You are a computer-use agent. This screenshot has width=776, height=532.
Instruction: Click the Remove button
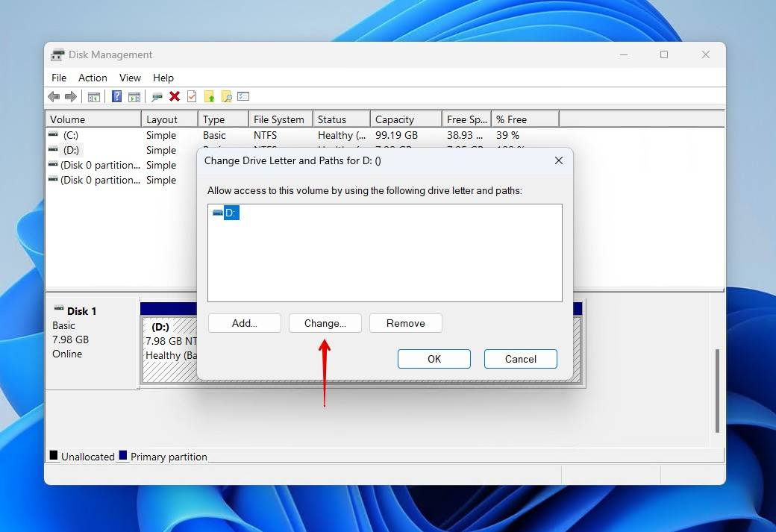pyautogui.click(x=406, y=323)
